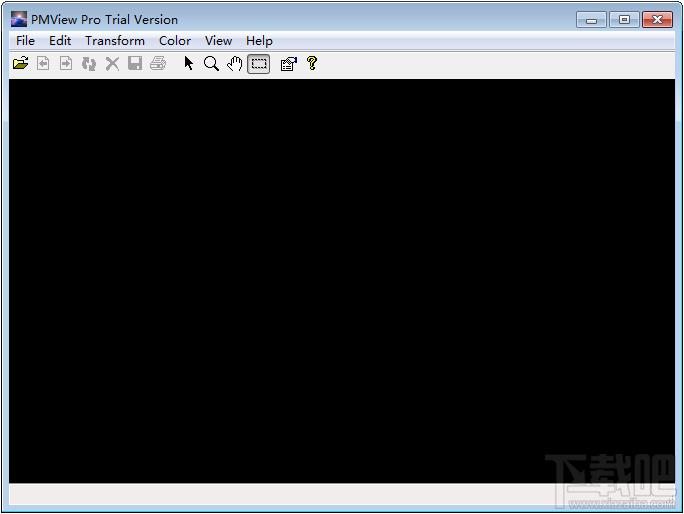Minimize the PMView Pro window
Image resolution: width=684 pixels, height=514 pixels.
tap(591, 20)
